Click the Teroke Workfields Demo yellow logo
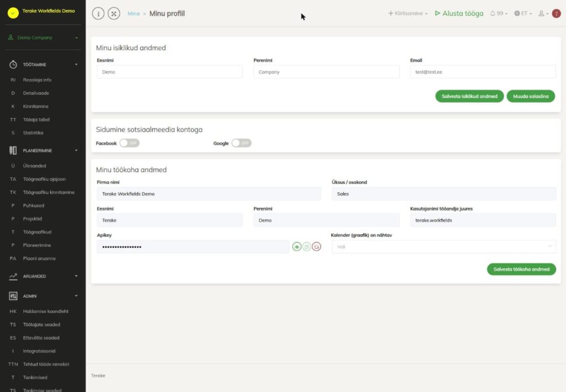 13,13
